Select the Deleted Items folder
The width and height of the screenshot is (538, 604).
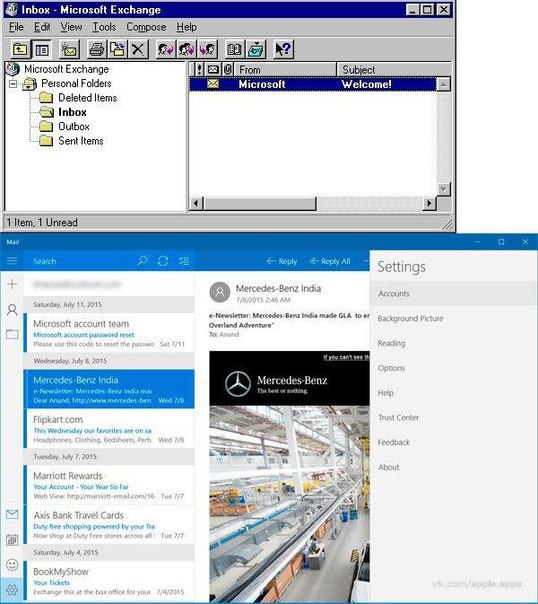coord(87,98)
